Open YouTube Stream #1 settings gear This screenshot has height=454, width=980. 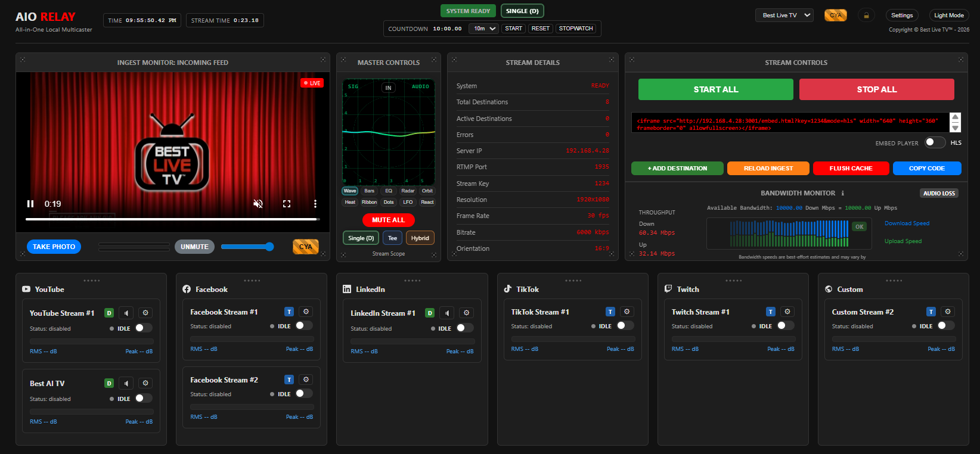(145, 313)
